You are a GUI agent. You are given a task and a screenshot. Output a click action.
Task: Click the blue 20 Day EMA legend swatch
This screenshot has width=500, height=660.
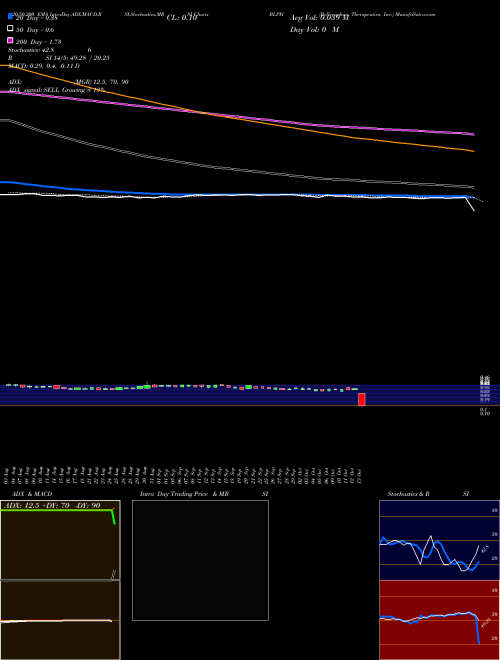pyautogui.click(x=10, y=17)
